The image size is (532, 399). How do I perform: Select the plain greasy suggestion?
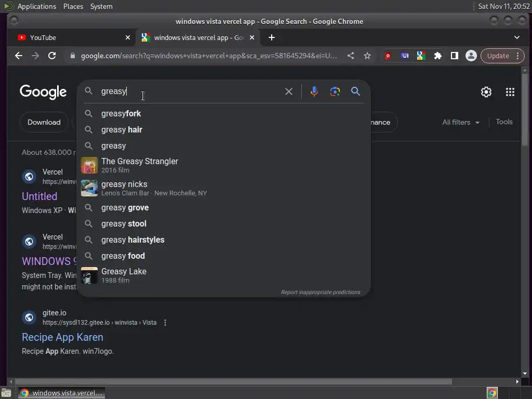point(224,146)
